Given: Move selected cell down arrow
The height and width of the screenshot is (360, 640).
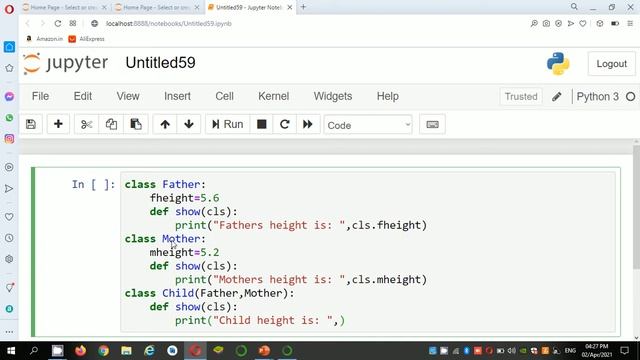Looking at the screenshot, I should click(x=189, y=124).
